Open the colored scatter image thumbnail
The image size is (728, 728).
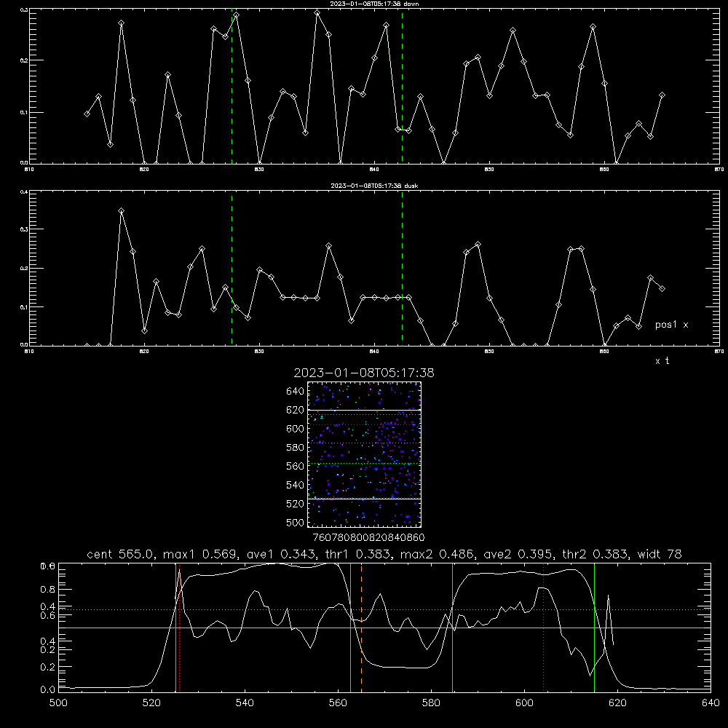[x=364, y=454]
